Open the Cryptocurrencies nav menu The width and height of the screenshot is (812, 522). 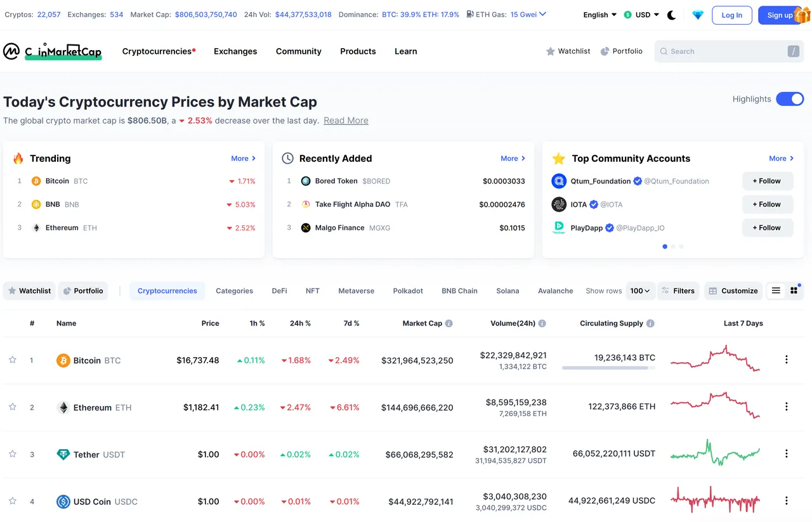(159, 51)
